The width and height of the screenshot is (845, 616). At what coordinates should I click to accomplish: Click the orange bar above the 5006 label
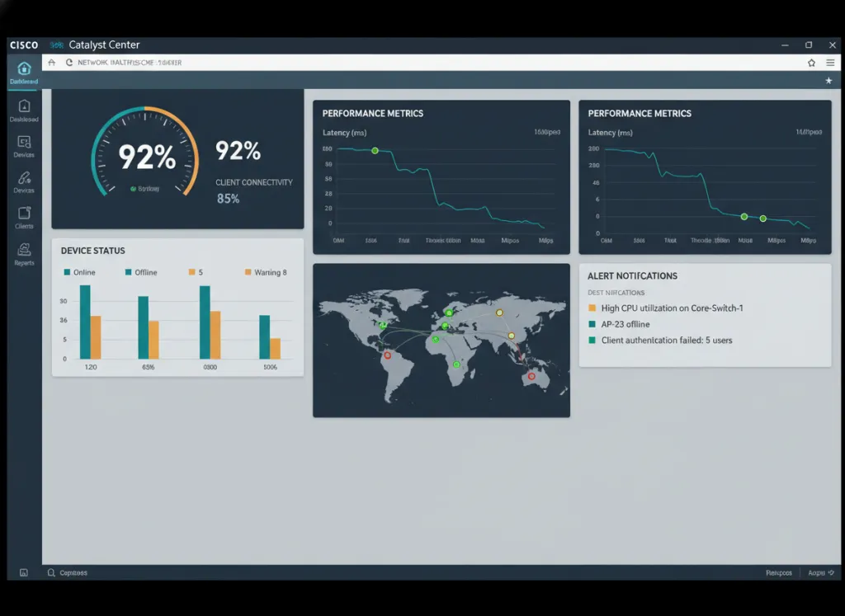click(276, 348)
